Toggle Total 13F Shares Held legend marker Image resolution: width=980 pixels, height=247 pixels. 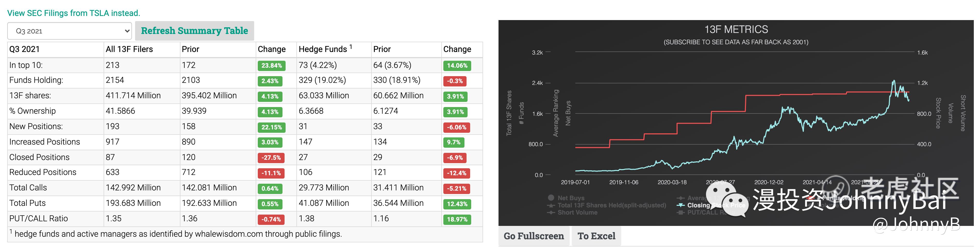551,205
